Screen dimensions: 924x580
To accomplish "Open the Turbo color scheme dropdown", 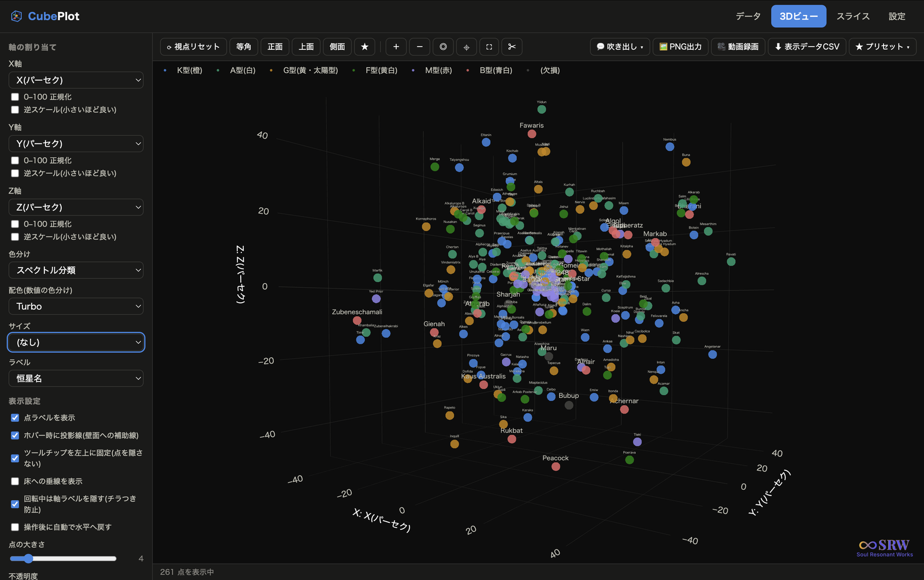I will pyautogui.click(x=76, y=306).
